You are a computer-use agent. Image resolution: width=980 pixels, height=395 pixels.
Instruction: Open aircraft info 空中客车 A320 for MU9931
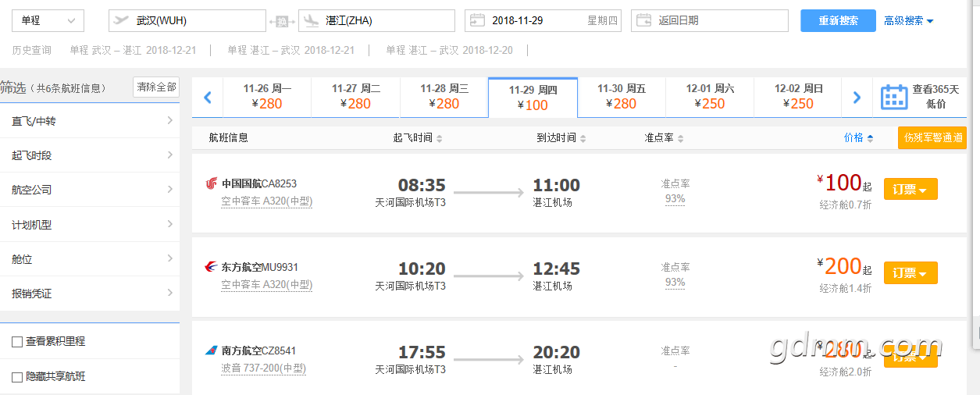coord(266,285)
